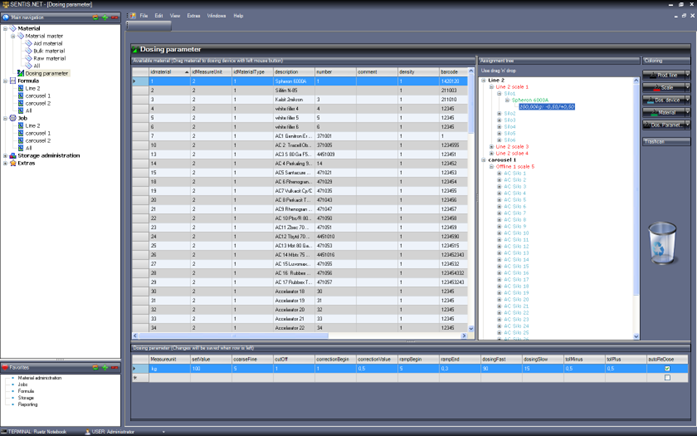Click the Dosing parameter tree icon
697x436 pixels.
20,73
